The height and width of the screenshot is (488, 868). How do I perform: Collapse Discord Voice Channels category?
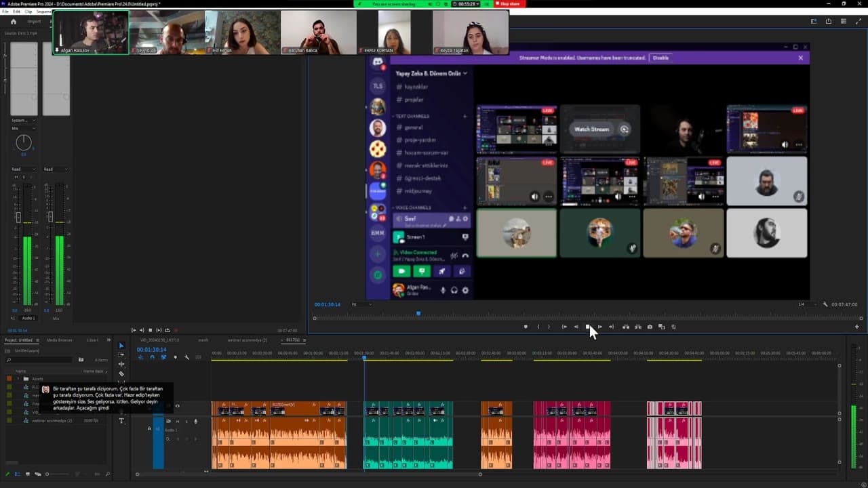[413, 207]
